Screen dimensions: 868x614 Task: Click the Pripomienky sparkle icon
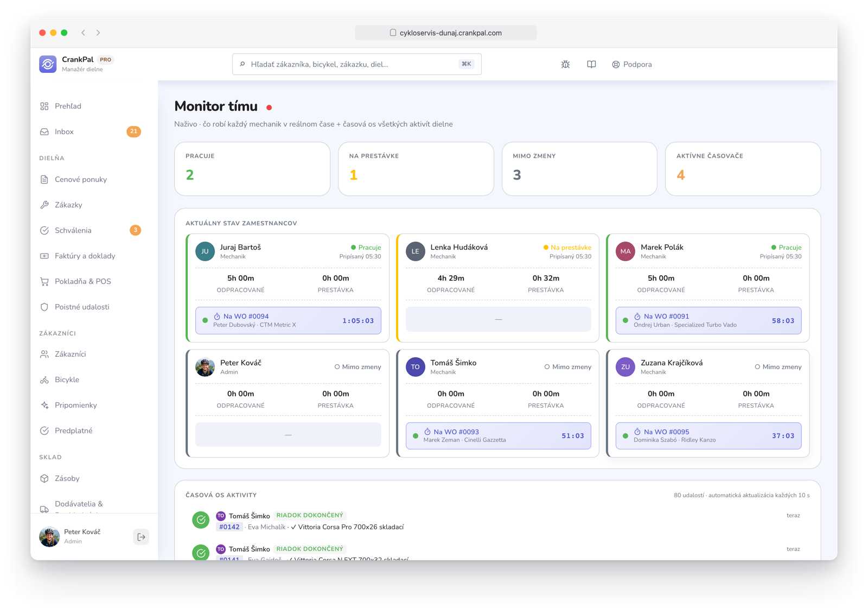44,405
